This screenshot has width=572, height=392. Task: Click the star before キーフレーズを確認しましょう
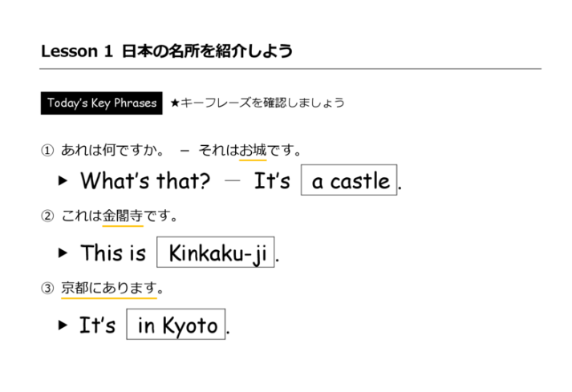point(175,103)
